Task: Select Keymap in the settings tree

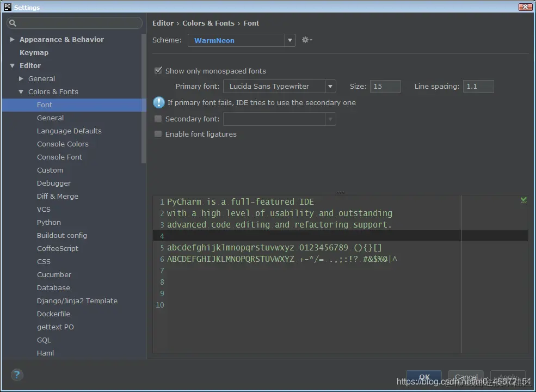Action: (34, 52)
